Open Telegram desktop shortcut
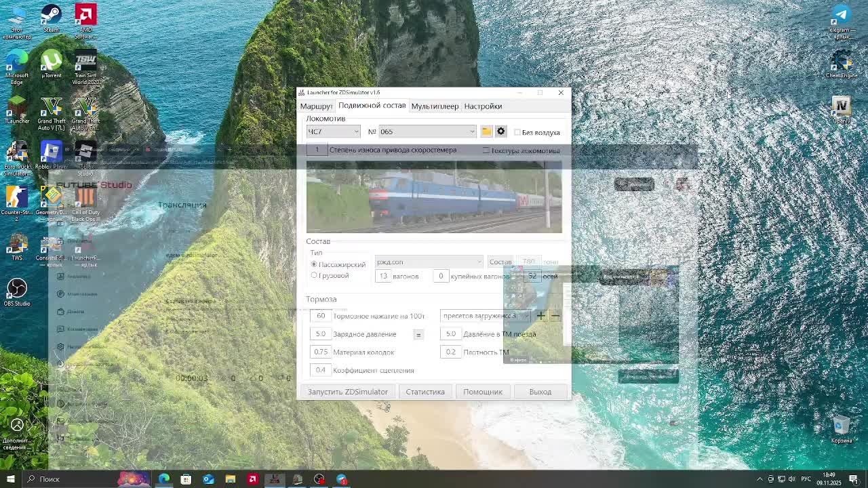868x488 pixels. point(841,21)
